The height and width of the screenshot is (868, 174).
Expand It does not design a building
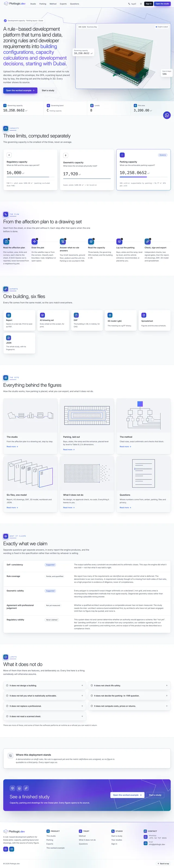click(x=45, y=685)
